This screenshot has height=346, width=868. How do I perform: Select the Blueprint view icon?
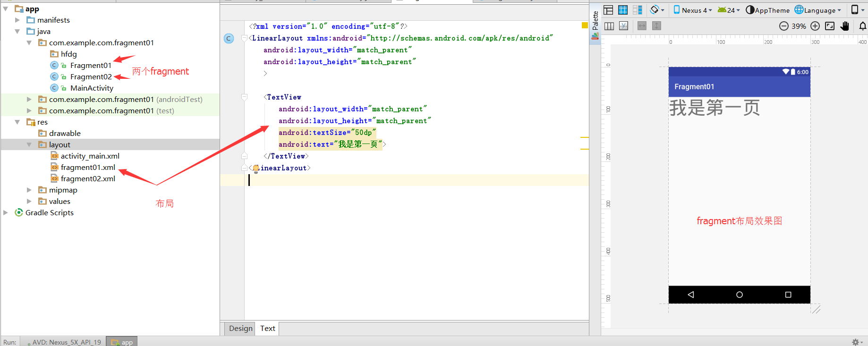coord(623,10)
